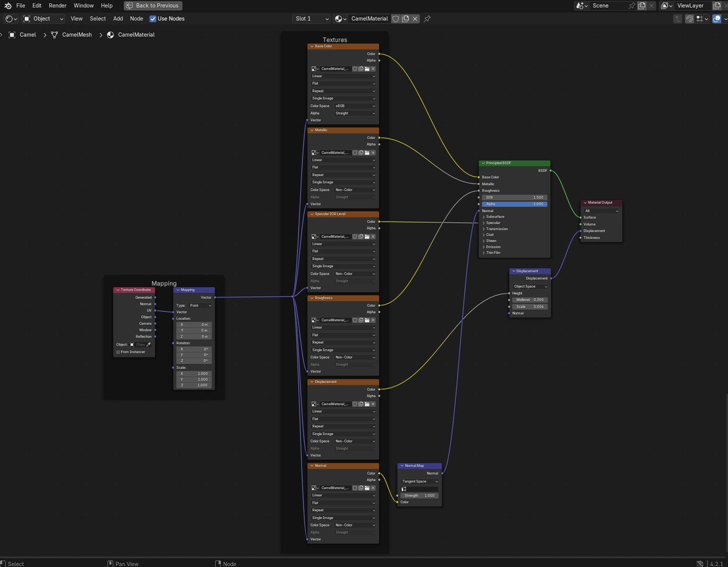Open the Object shader type dropdown
The height and width of the screenshot is (567, 728).
click(44, 18)
